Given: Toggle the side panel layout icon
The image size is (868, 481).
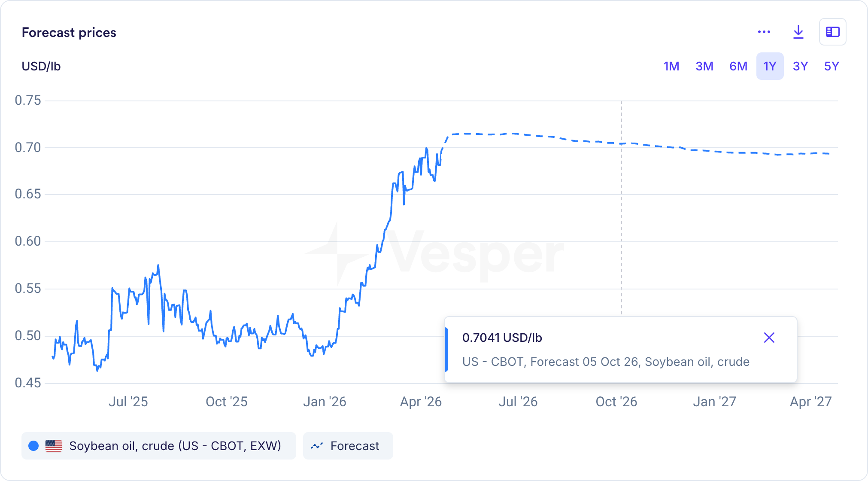Looking at the screenshot, I should (832, 32).
